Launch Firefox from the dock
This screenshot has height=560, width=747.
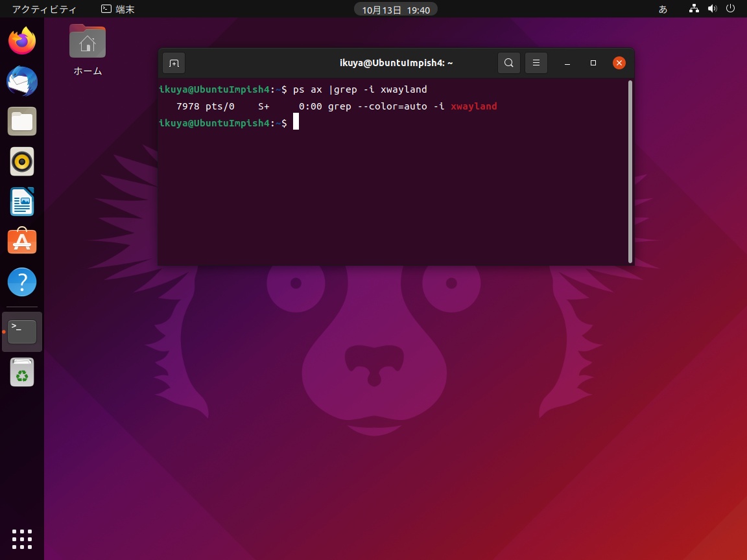22,41
